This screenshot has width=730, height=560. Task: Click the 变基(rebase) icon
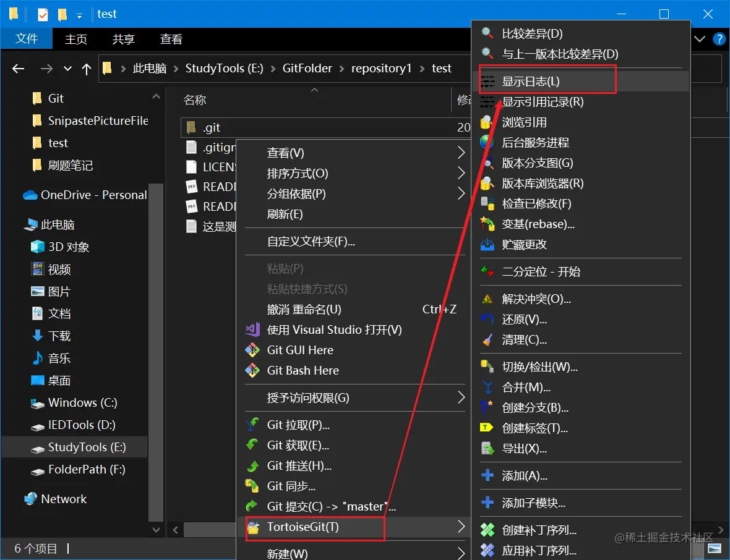click(x=487, y=224)
